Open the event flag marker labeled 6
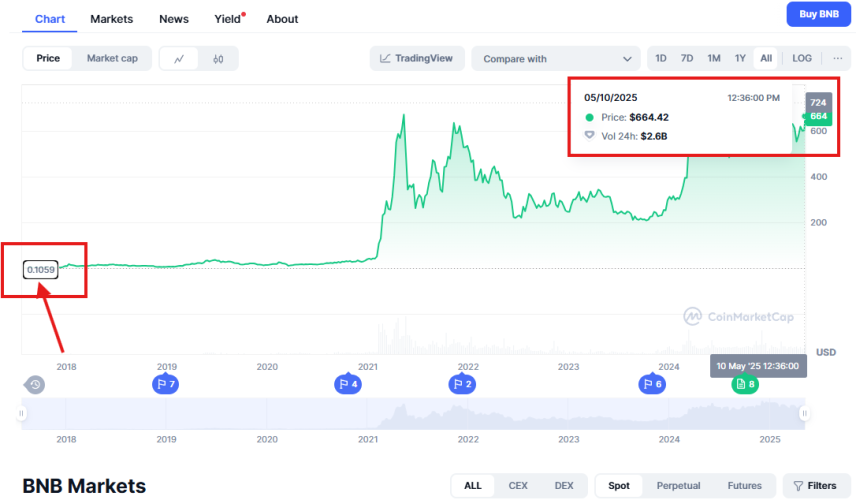This screenshot has height=500, width=856. [652, 384]
